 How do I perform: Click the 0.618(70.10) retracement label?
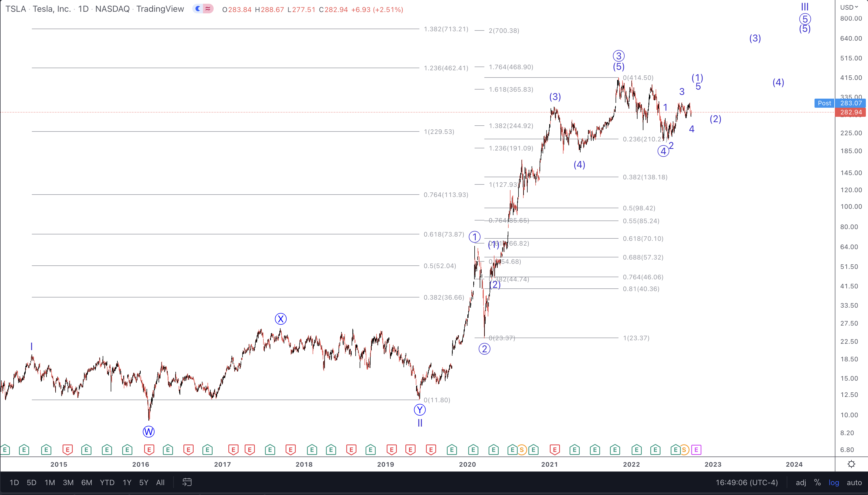[x=643, y=239]
